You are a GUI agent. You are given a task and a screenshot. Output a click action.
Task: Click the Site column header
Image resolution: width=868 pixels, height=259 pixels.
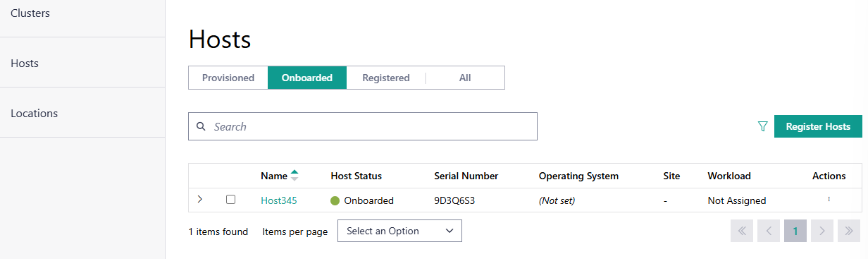point(671,176)
